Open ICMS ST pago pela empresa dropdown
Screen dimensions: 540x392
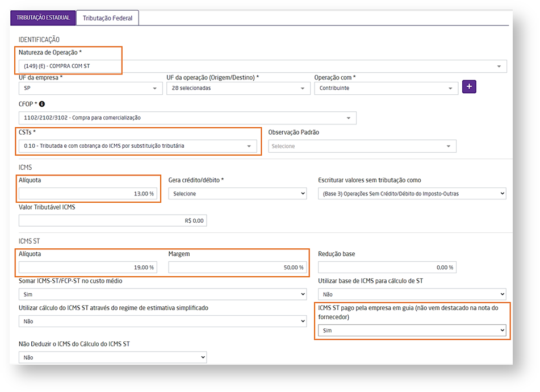pyautogui.click(x=412, y=330)
